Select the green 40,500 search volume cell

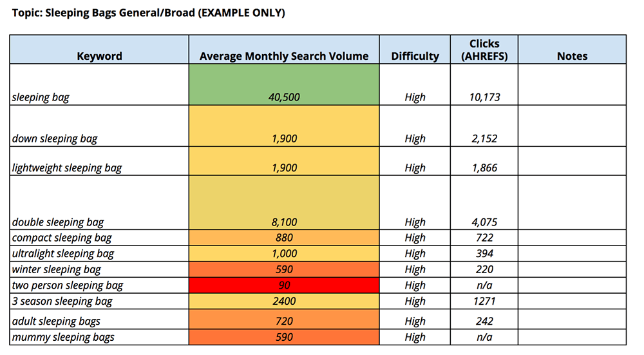pos(284,85)
